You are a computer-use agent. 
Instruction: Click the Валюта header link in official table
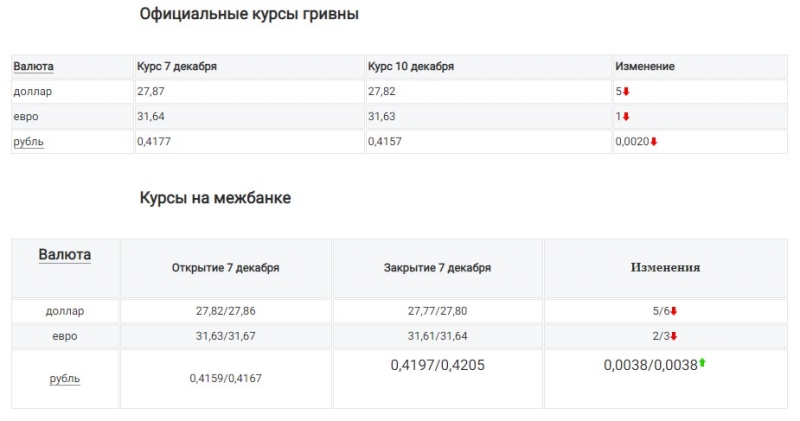coord(33,67)
